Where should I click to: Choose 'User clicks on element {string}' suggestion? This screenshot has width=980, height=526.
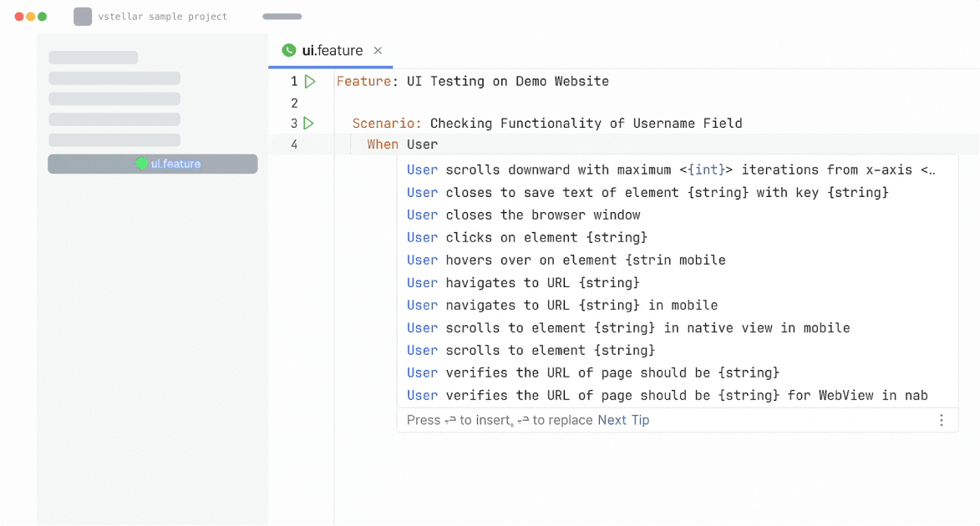(527, 238)
